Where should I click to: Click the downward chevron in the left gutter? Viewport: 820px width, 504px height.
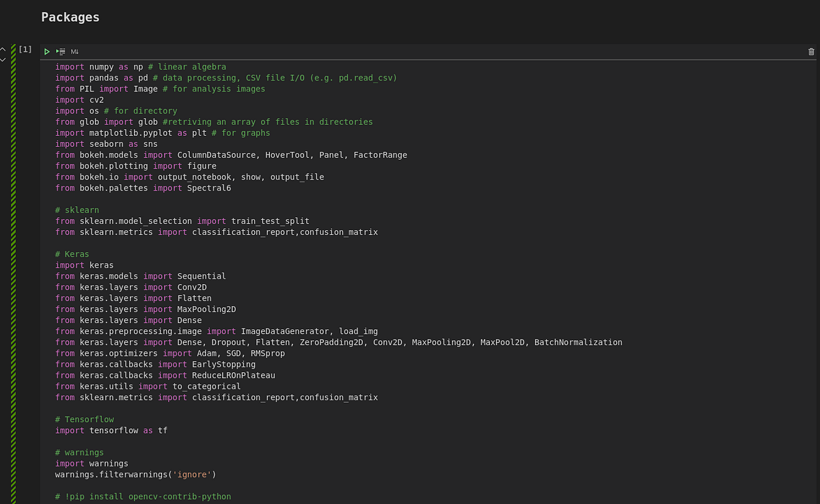coord(3,58)
